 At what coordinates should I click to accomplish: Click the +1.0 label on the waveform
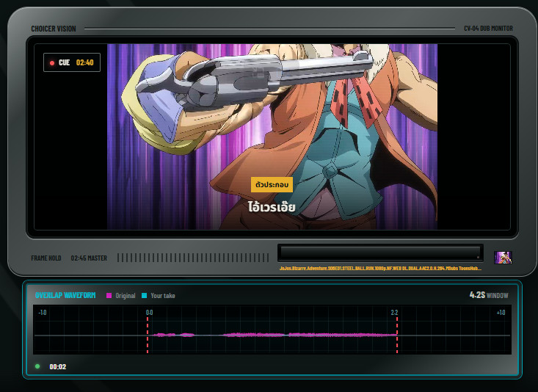(x=501, y=313)
